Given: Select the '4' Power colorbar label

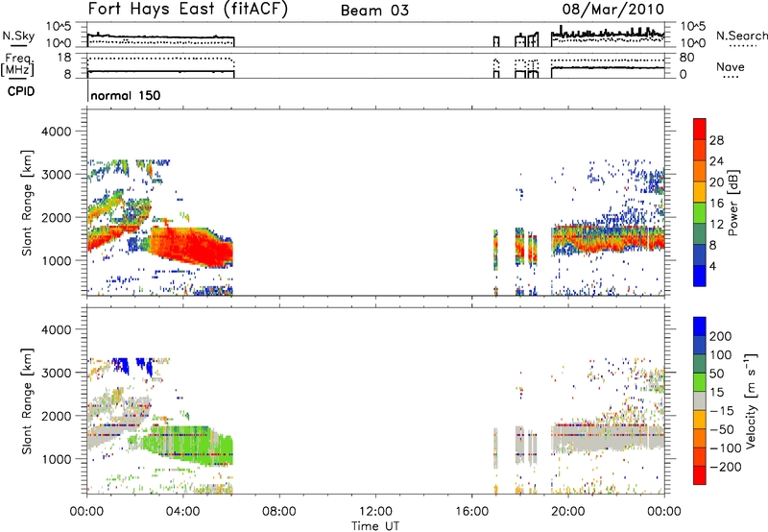Looking at the screenshot, I should click(x=712, y=266).
